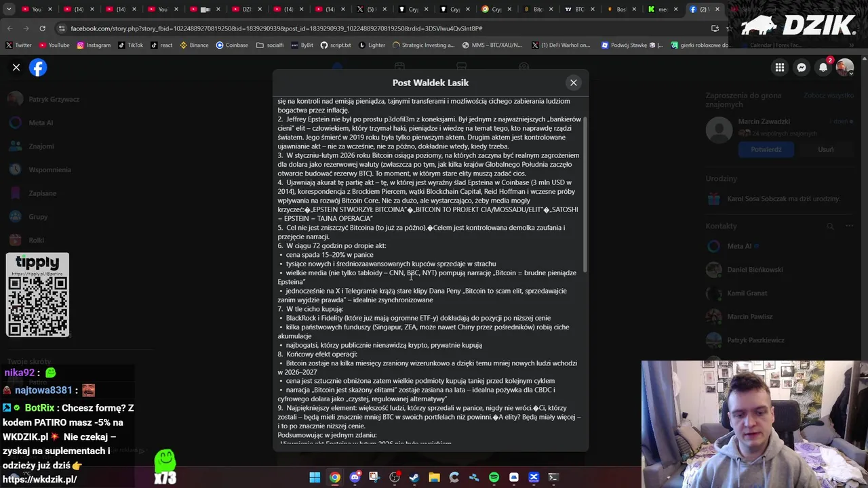868x488 pixels.
Task: Open the tab search dropdown arrow
Action: [x=9, y=9]
